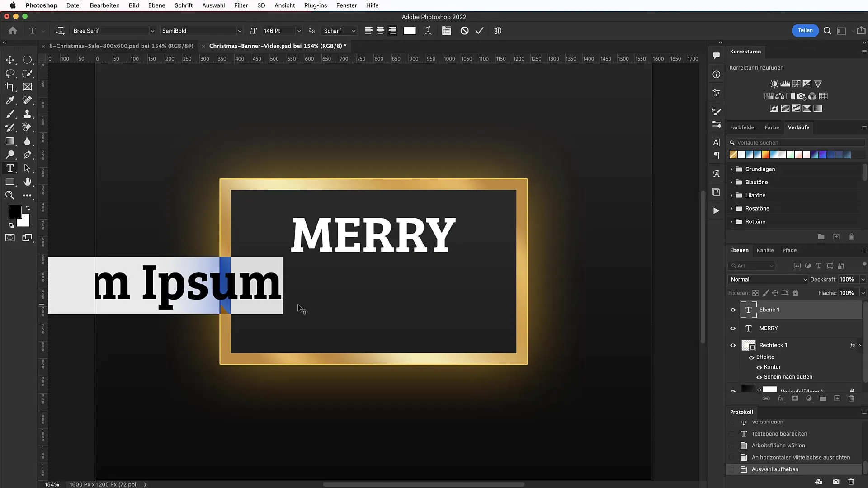Select the Move tool
868x488 pixels.
[x=10, y=60]
